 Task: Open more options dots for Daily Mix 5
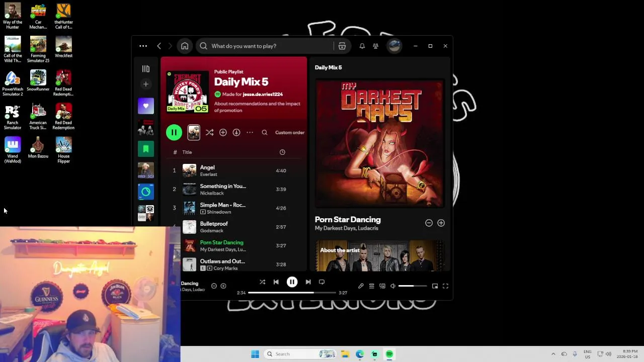250,132
